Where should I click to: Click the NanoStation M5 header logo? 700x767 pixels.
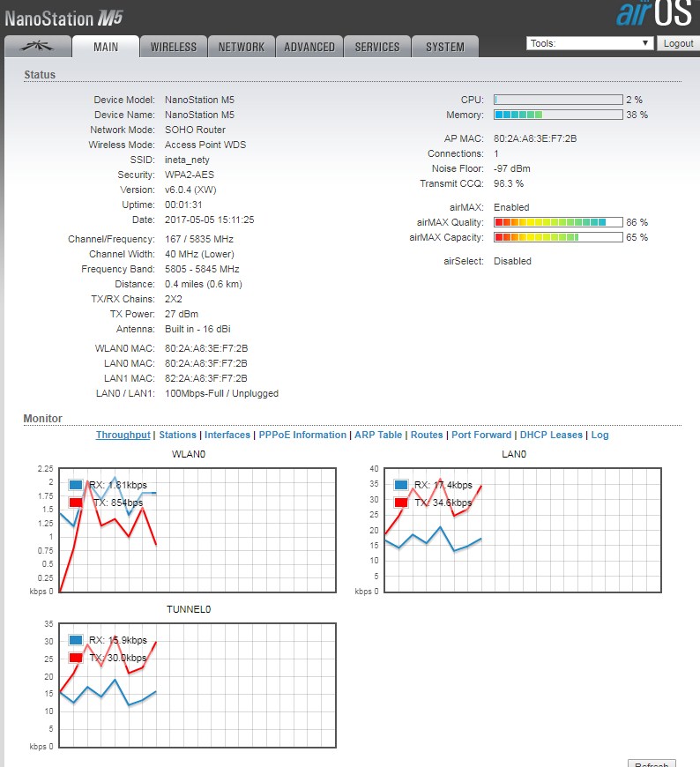tap(63, 19)
